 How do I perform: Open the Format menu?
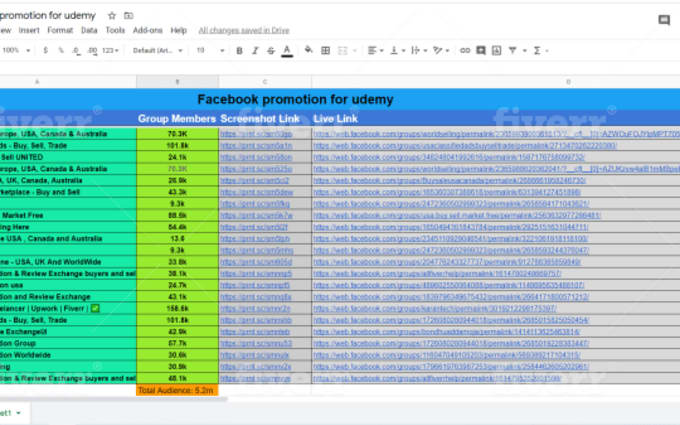[60, 30]
